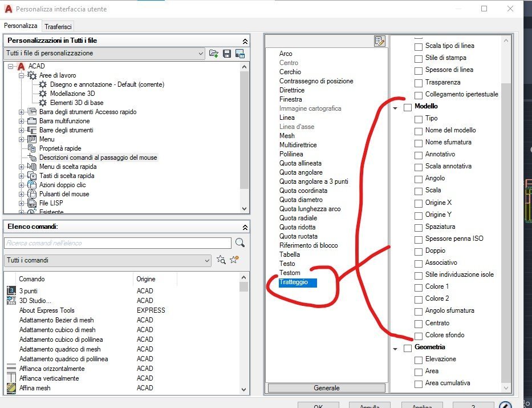This screenshot has height=408, width=532.
Task: Select Quota allineata object type
Action: pyautogui.click(x=300, y=163)
